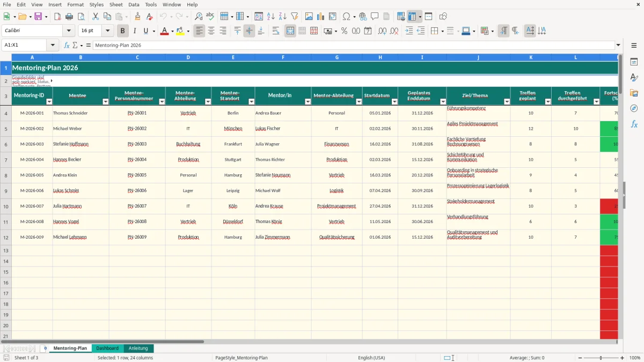Open the Format menu
This screenshot has width=644, height=362.
76,4
